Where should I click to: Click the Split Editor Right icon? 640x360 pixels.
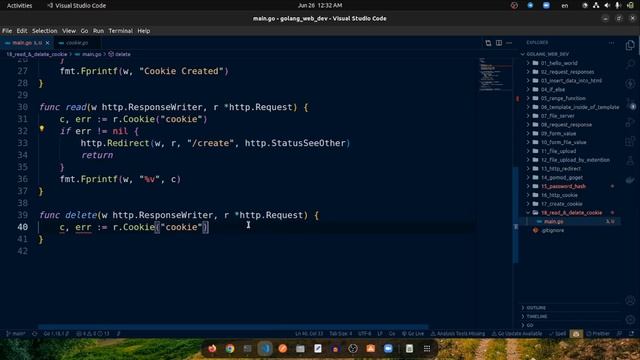tap(499, 43)
